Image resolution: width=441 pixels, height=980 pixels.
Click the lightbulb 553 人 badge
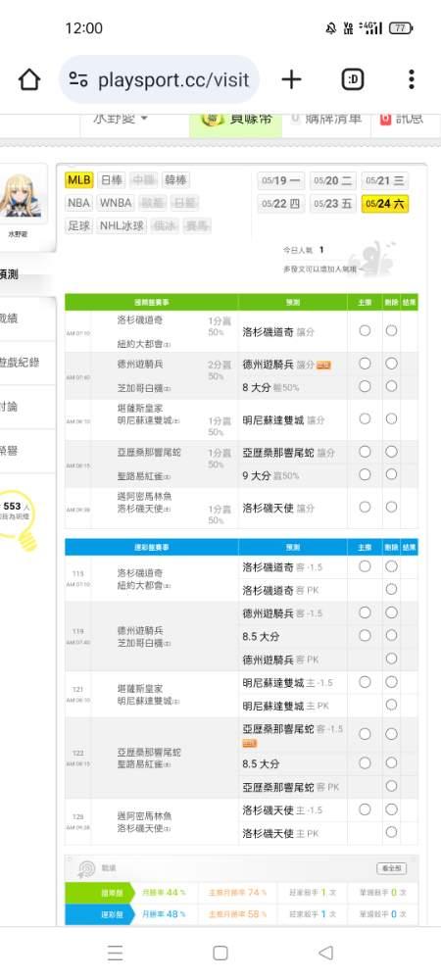pyautogui.click(x=18, y=518)
